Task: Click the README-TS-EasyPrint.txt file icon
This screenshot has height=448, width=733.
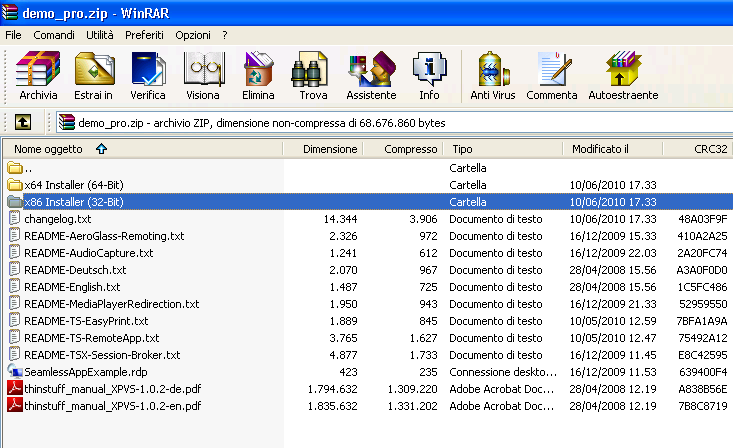Action: click(x=15, y=320)
